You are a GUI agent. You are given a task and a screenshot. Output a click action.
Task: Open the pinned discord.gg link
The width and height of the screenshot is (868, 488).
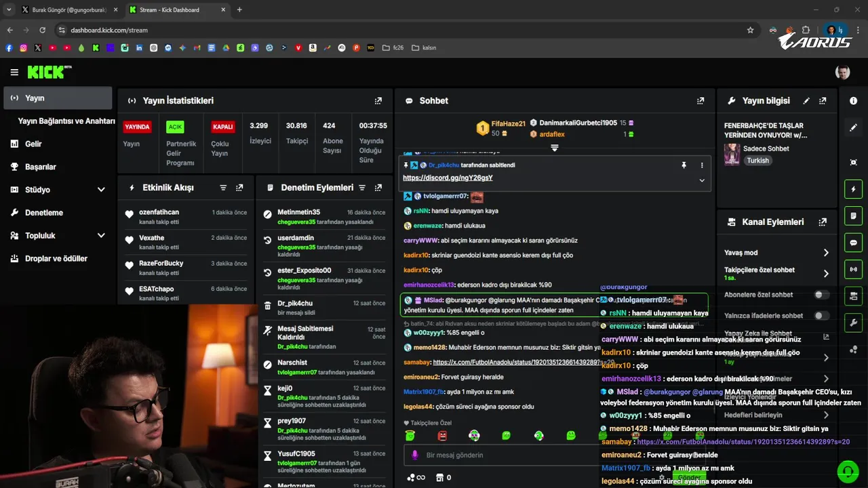click(448, 178)
